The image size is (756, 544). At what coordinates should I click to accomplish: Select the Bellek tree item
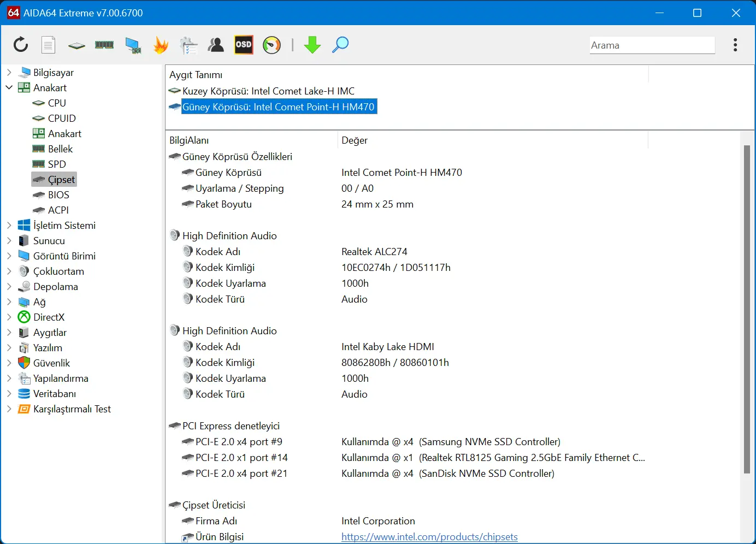60,149
